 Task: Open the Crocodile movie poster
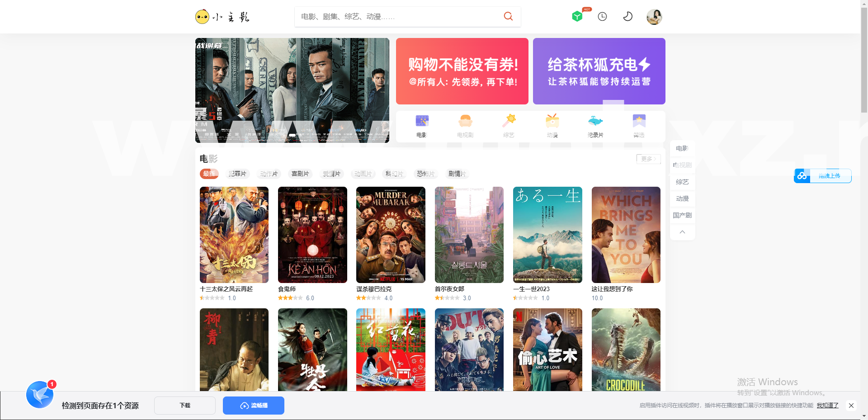(626, 350)
